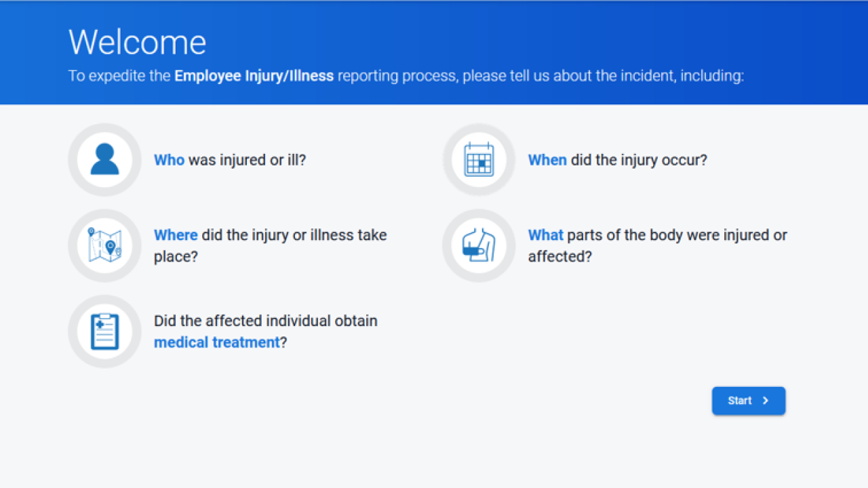The height and width of the screenshot is (488, 868).
Task: Click the "did the injury occur?" text
Action: 639,160
